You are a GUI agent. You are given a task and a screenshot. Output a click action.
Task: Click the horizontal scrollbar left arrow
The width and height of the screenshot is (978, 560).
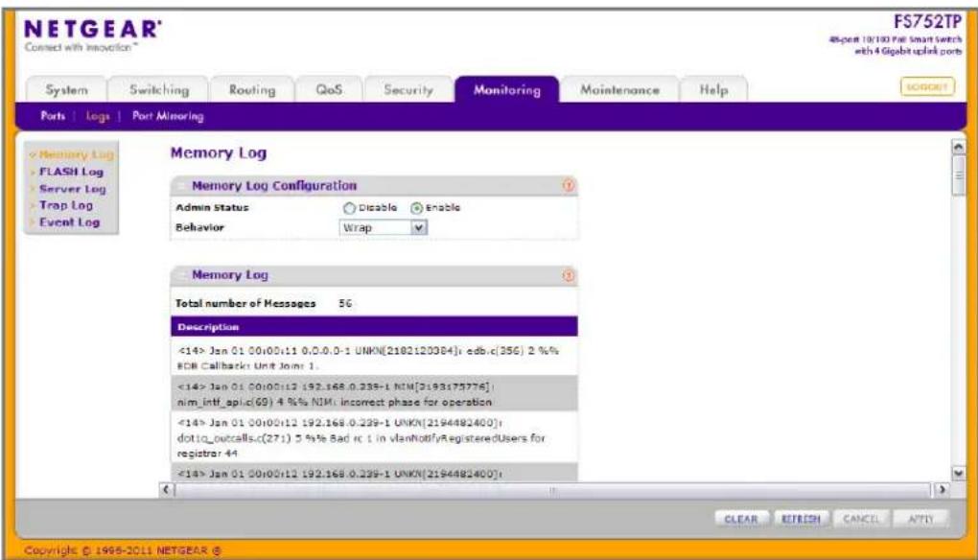(166, 490)
